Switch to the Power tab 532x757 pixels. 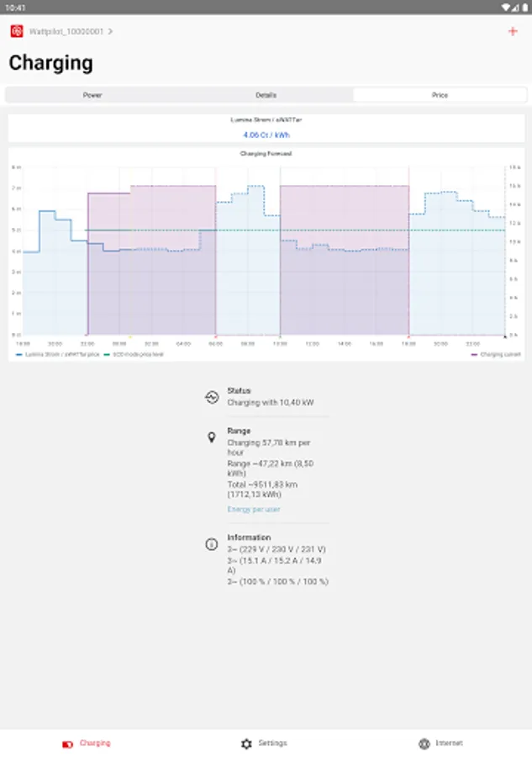[x=92, y=95]
